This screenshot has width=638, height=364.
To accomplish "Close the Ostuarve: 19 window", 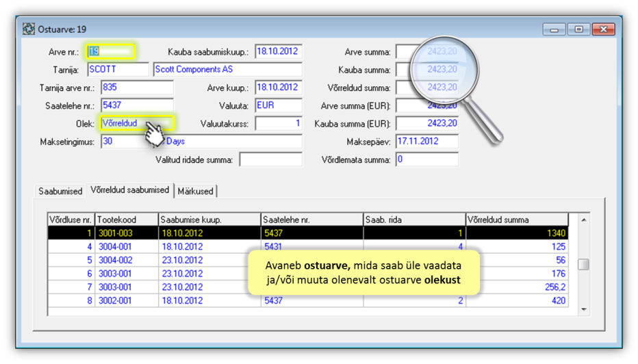I will point(603,29).
